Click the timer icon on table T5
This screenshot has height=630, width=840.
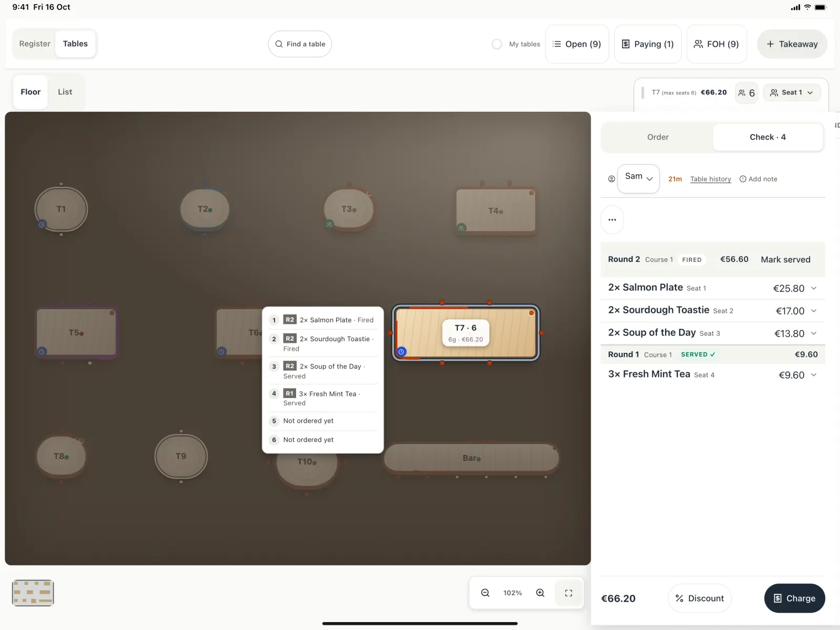pos(42,351)
